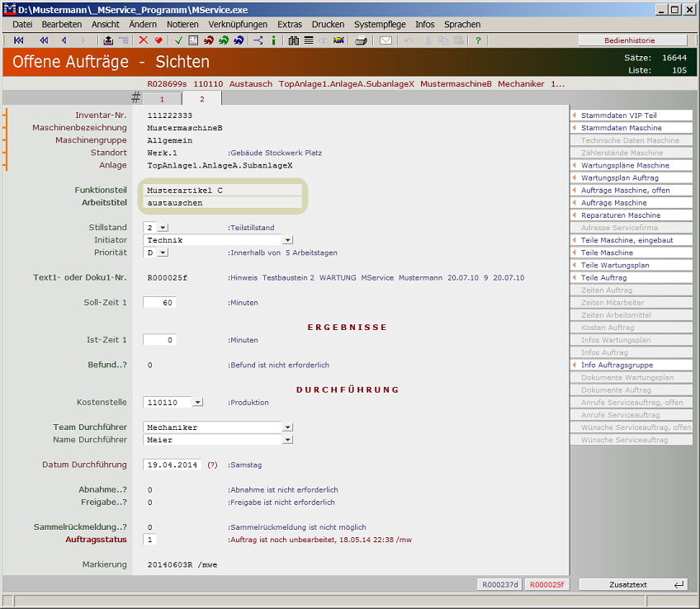The width and height of the screenshot is (700, 609).
Task: Click the green checkmark toolbar icon
Action: [178, 40]
